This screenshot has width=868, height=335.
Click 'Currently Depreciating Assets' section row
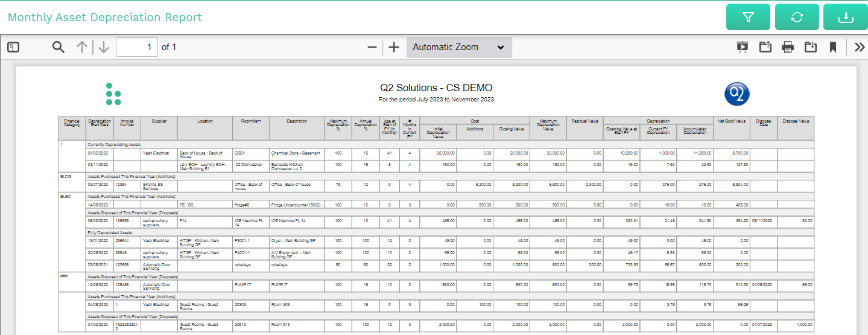450,145
